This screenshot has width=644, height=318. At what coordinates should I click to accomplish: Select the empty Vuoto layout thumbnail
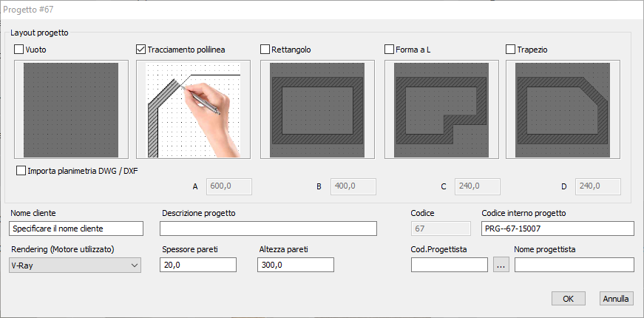pos(71,109)
